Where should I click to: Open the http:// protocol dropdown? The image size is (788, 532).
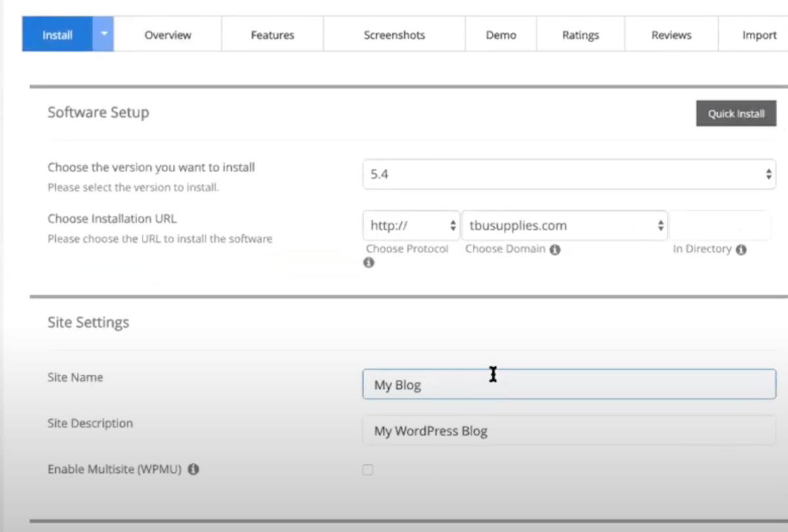click(412, 226)
